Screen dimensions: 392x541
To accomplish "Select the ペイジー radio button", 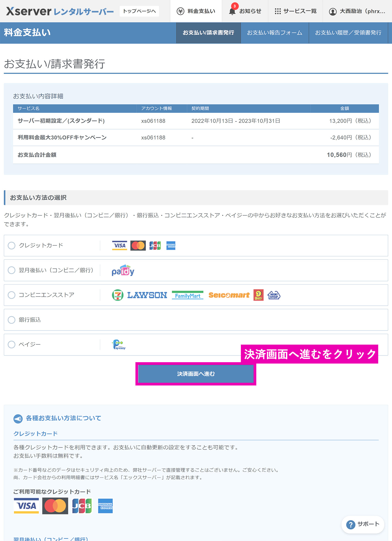I will click(x=11, y=345).
